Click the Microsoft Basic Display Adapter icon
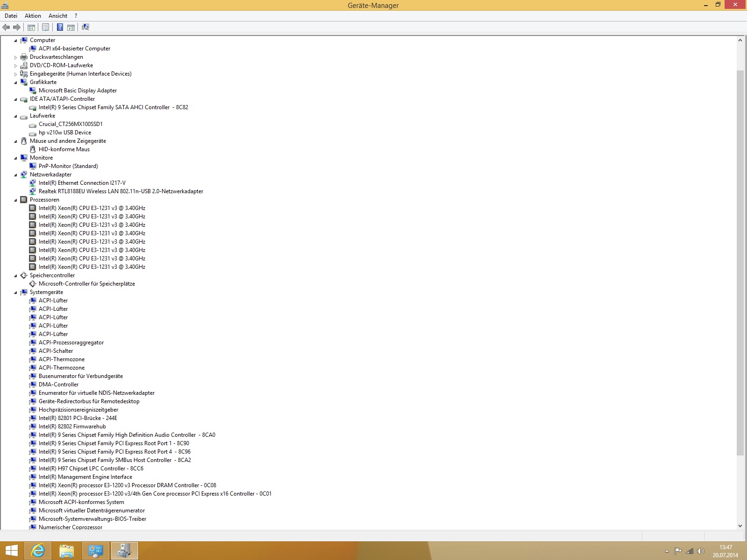 [33, 91]
